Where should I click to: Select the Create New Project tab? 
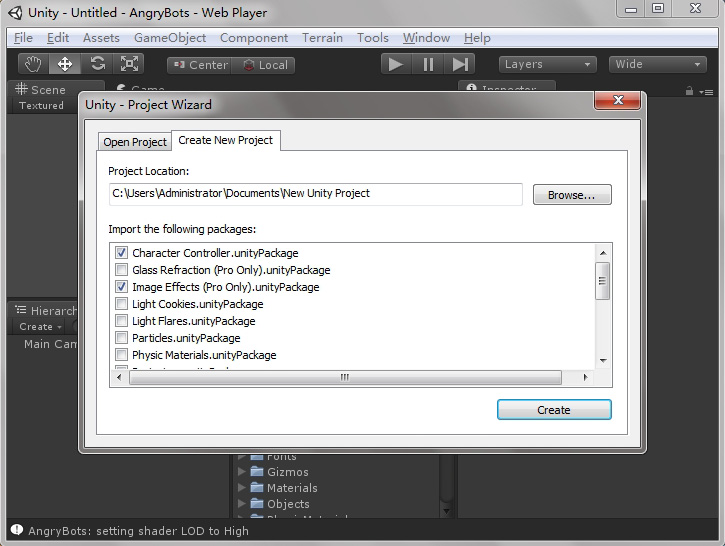pyautogui.click(x=226, y=140)
